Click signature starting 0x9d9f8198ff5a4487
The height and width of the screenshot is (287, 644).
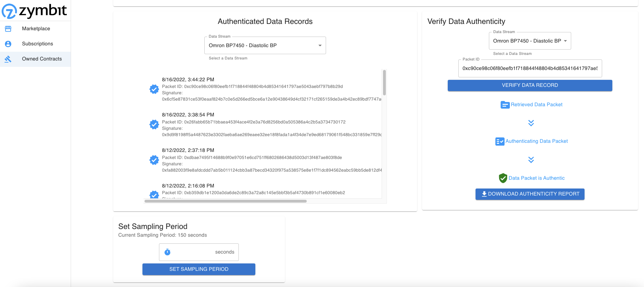[272, 135]
